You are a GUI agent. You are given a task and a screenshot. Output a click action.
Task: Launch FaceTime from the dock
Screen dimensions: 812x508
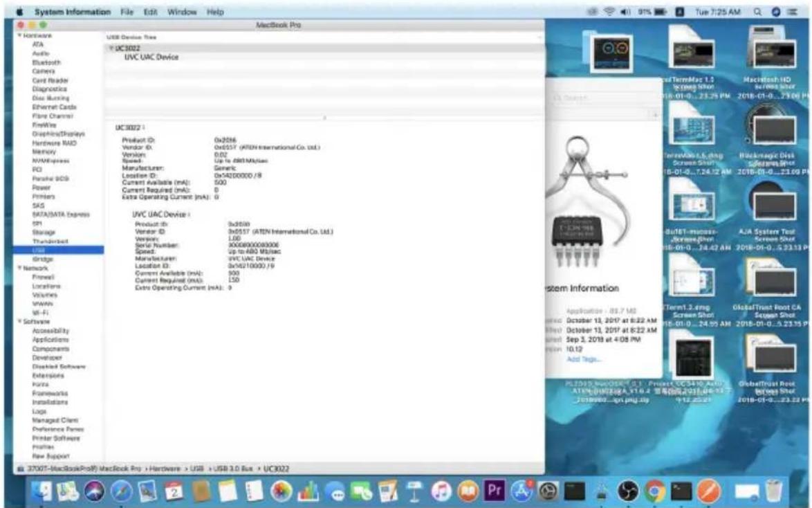pos(362,491)
